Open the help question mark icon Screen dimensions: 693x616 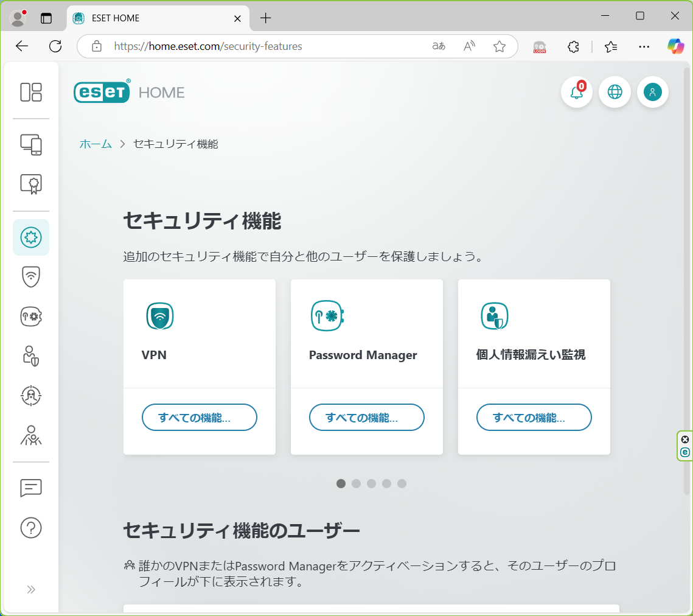(31, 528)
